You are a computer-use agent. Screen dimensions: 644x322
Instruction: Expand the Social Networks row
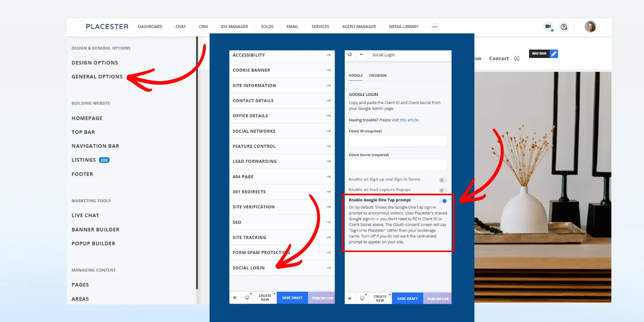tap(282, 131)
